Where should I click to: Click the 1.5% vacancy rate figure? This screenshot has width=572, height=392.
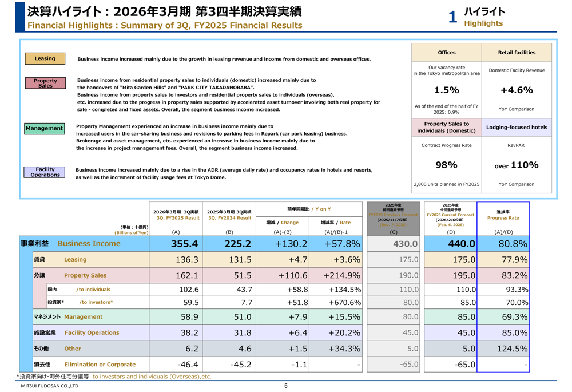click(446, 90)
